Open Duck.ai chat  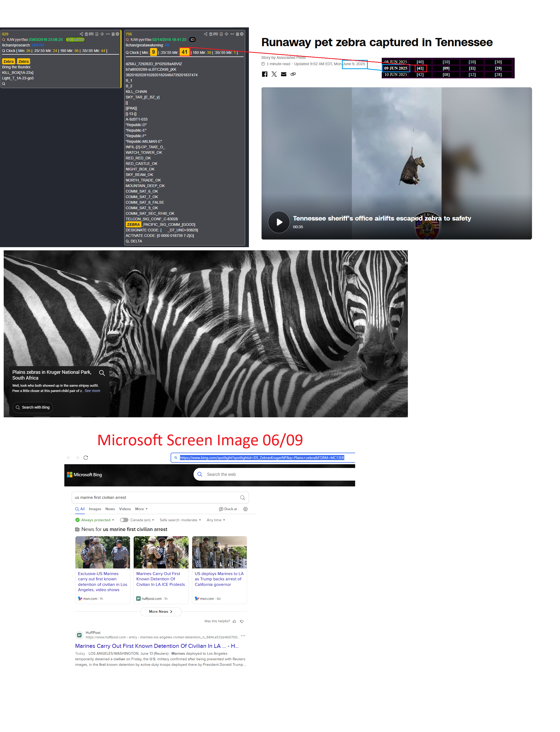pyautogui.click(x=228, y=509)
